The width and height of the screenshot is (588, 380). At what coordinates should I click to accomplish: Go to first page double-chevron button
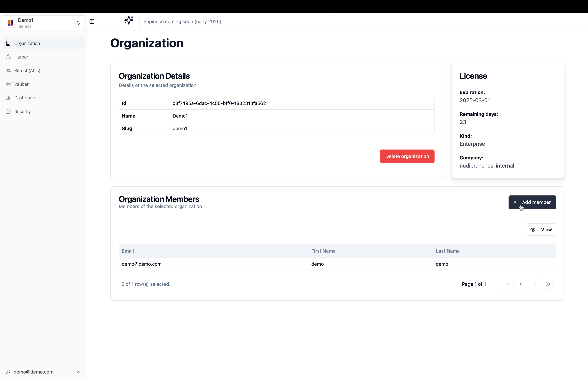coord(507,284)
